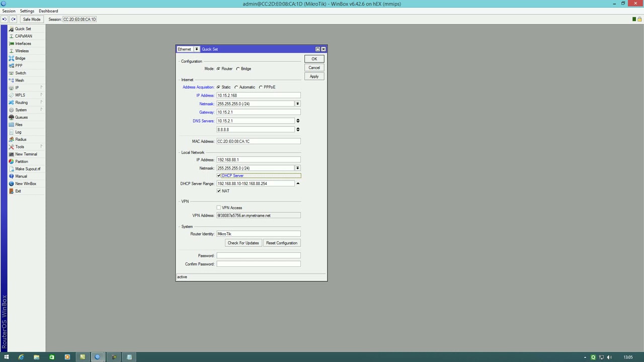The height and width of the screenshot is (362, 644).
Task: Click the Internet IP Address field
Action: [259, 96]
